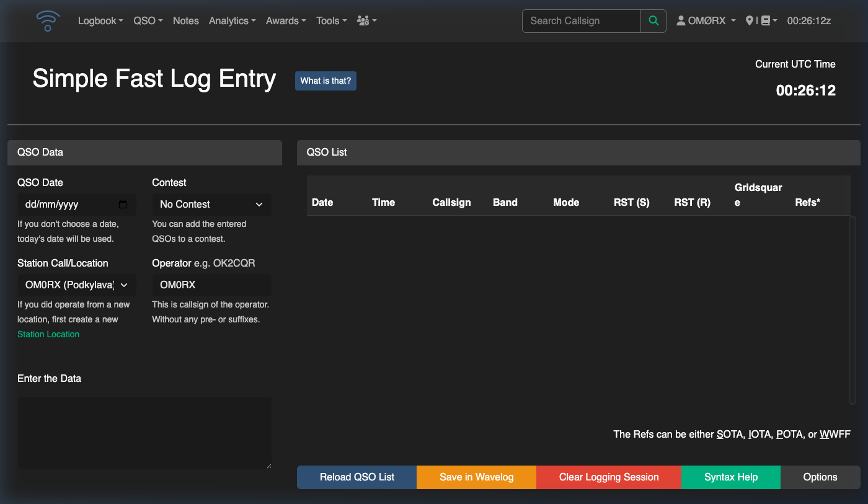868x504 pixels.
Task: Click the location pin icon in the navbar
Action: pos(751,20)
